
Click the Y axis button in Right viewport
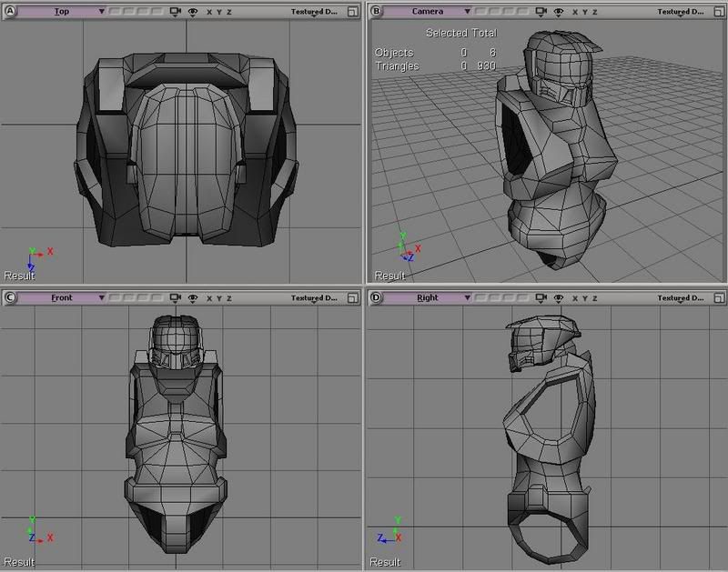(x=585, y=298)
